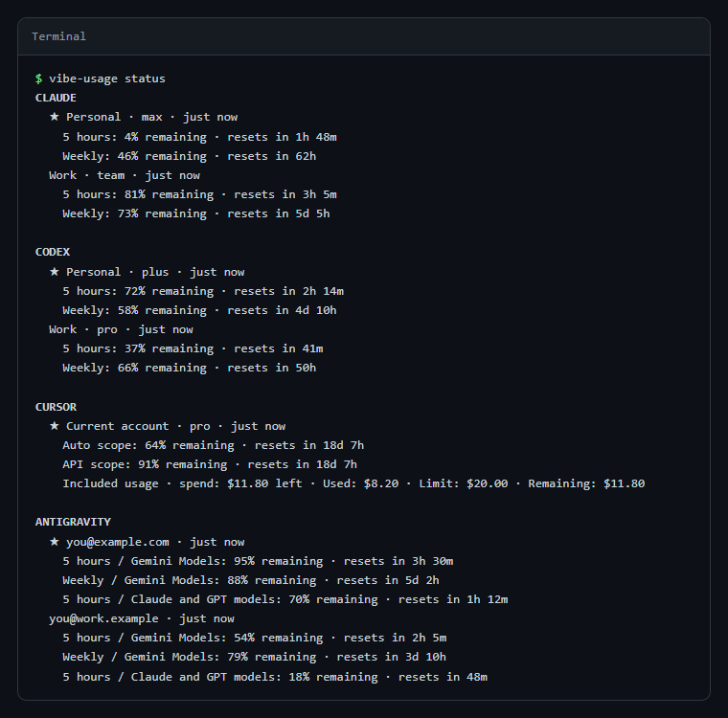Click the 'Remaining: $11.80' value
Image resolution: width=728 pixels, height=718 pixels.
pyautogui.click(x=586, y=483)
